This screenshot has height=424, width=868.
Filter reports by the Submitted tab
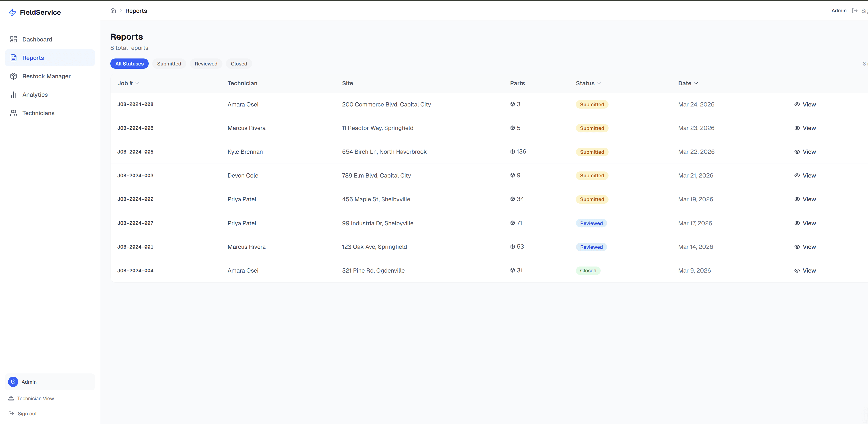(x=169, y=64)
